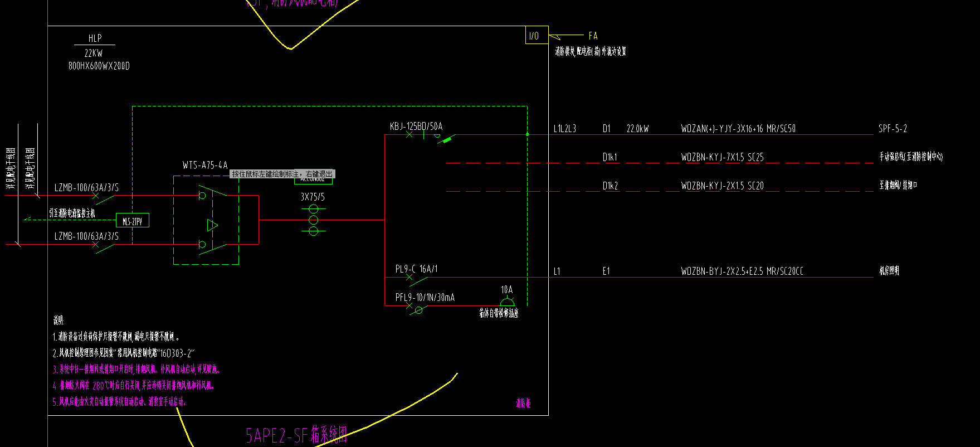
Task: Select the 3X75/5 transformer ratio text
Action: [x=313, y=197]
